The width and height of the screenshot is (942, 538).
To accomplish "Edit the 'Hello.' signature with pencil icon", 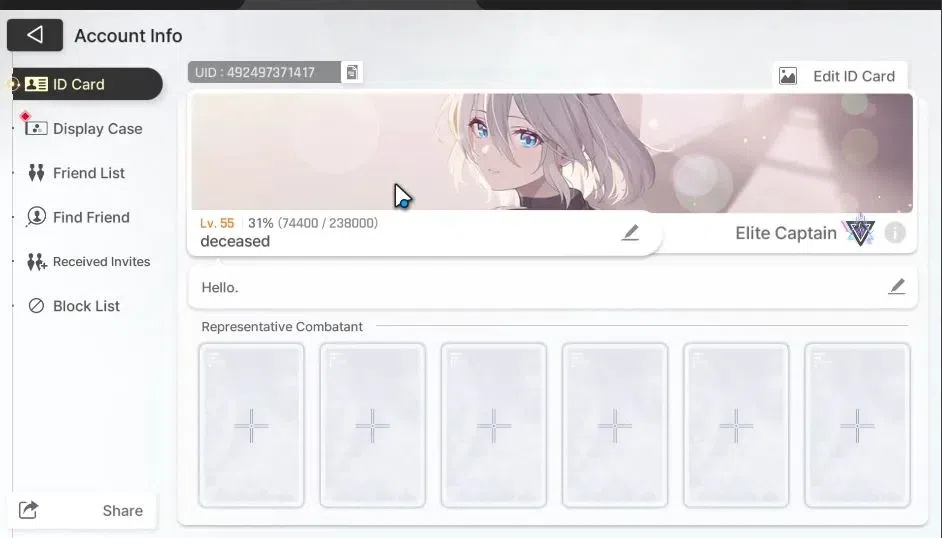I will (897, 287).
